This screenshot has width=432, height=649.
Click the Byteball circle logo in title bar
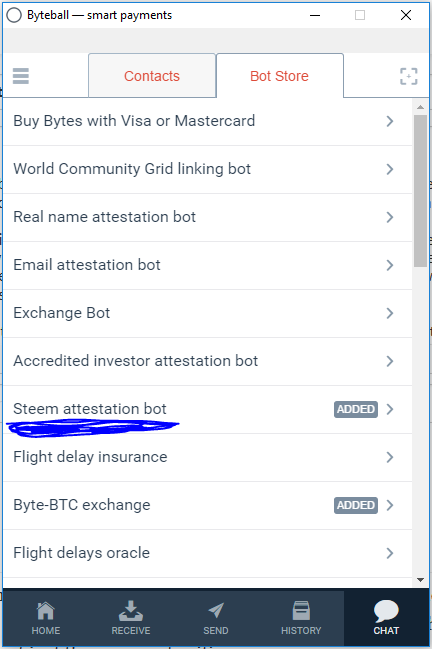click(14, 15)
